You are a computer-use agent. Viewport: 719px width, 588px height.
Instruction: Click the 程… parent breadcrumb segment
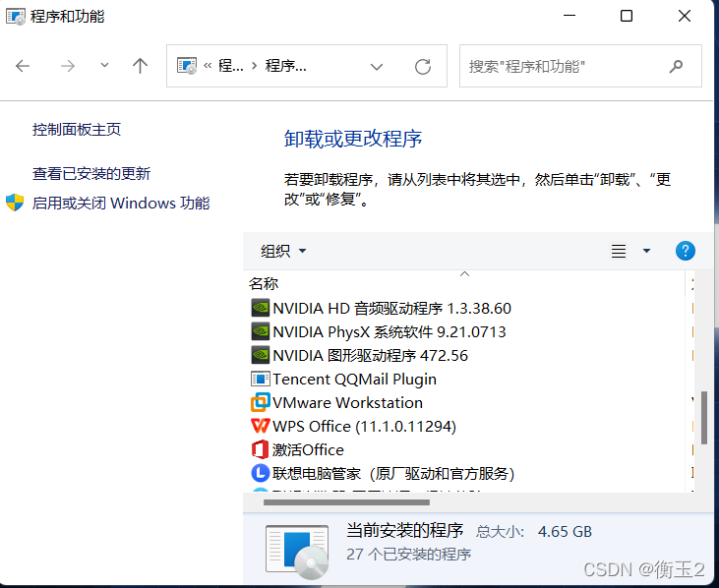coord(230,67)
